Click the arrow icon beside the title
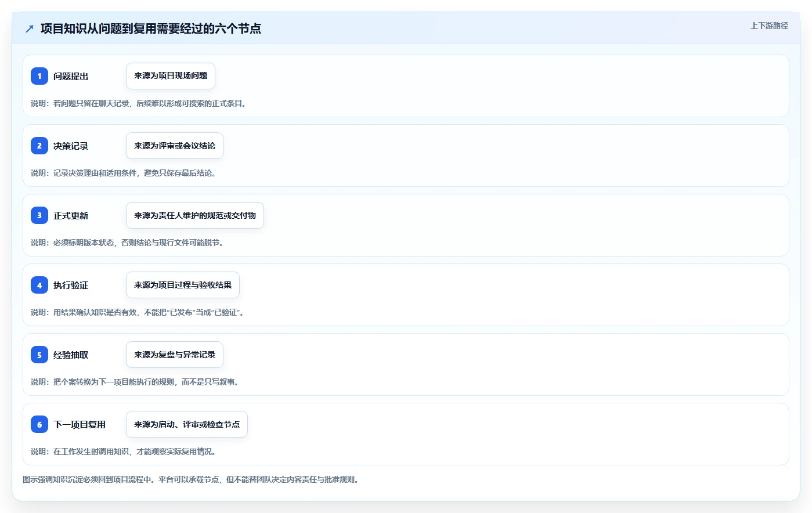The width and height of the screenshot is (812, 513). click(x=30, y=28)
